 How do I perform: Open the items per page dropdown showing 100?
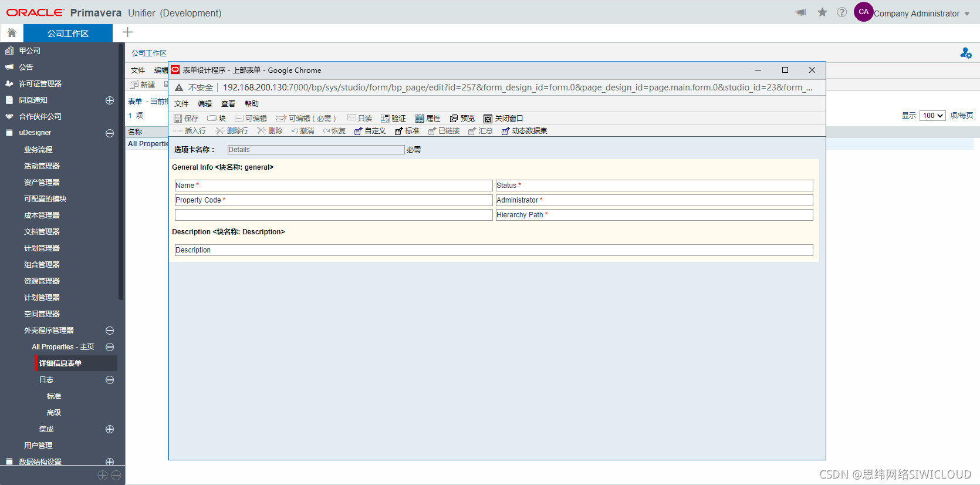932,116
